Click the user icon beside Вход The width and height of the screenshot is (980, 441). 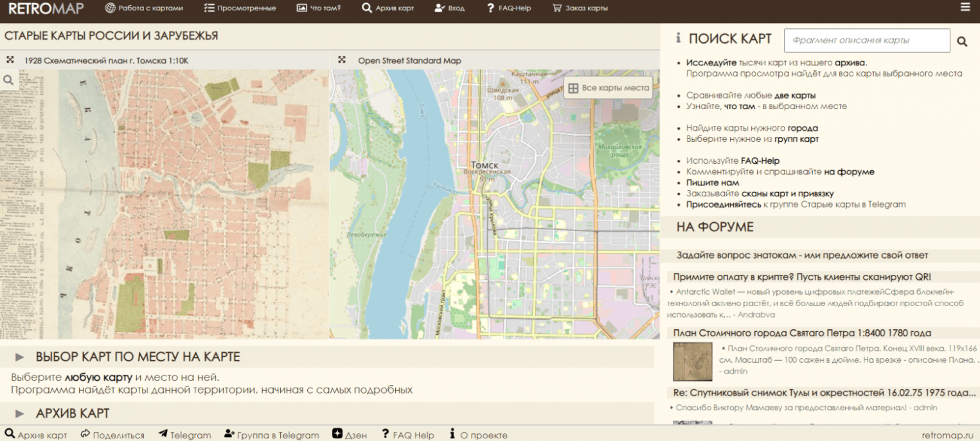tap(440, 8)
